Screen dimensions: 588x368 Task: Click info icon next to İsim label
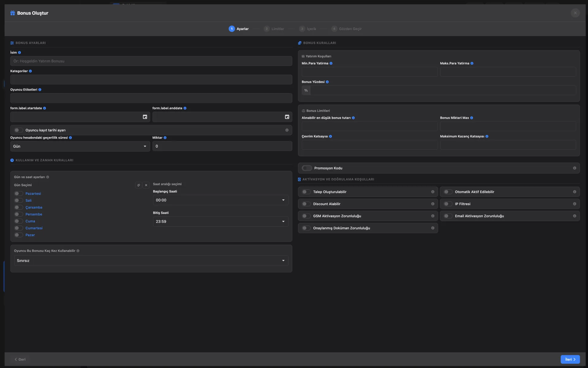(x=20, y=53)
